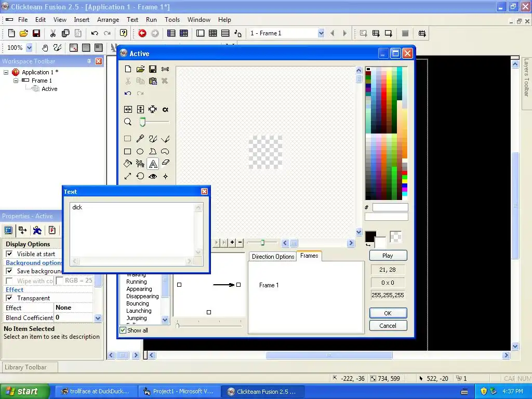
Task: Pick the black foreground color swatch
Action: click(x=370, y=236)
